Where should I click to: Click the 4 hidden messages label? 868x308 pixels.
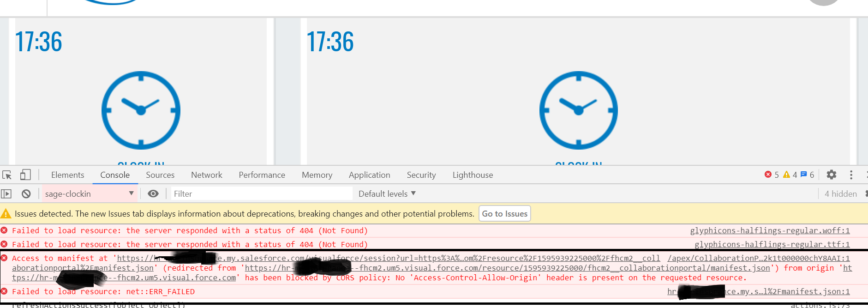(841, 194)
